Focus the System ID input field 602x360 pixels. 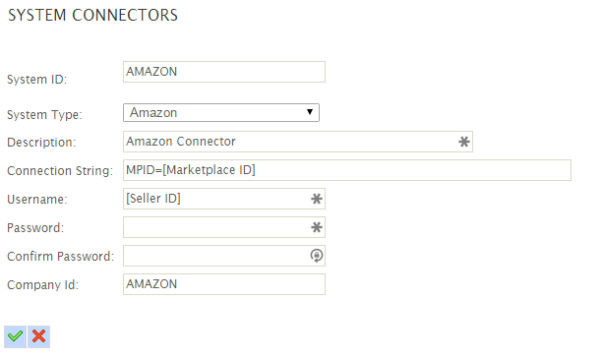(x=224, y=72)
